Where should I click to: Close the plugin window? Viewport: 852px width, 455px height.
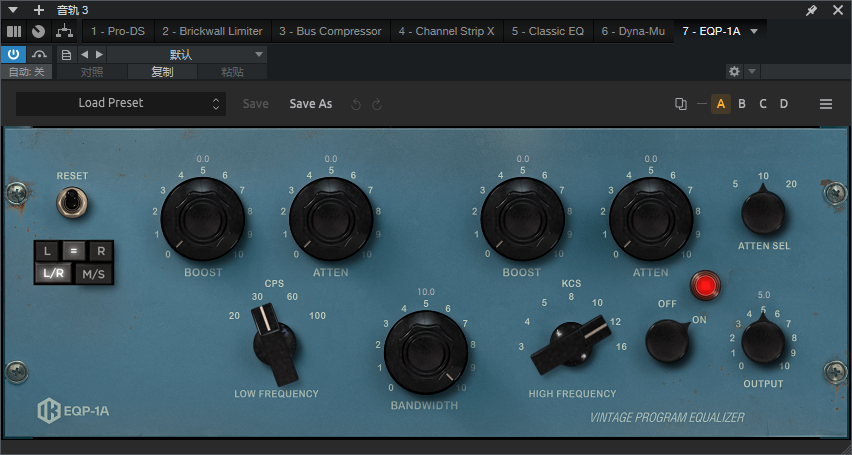point(837,10)
